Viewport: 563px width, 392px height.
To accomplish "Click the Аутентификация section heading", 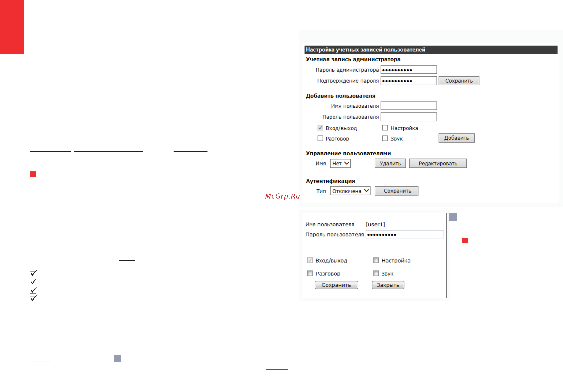I will click(x=330, y=181).
